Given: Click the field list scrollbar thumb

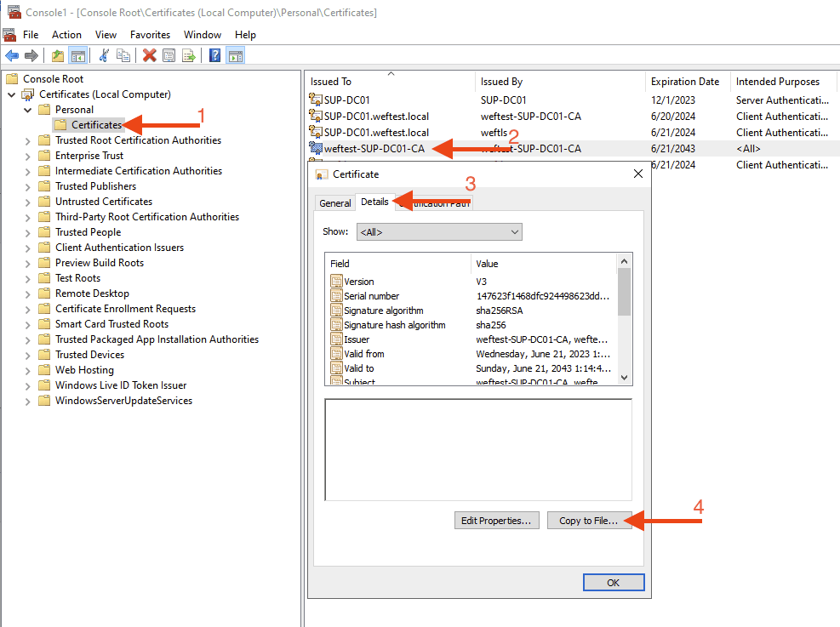Looking at the screenshot, I should coord(624,292).
